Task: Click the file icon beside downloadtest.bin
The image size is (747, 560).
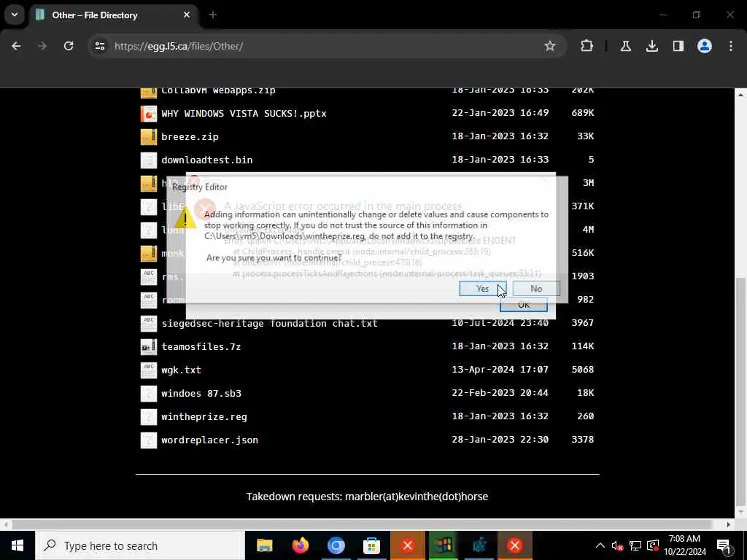Action: [149, 160]
